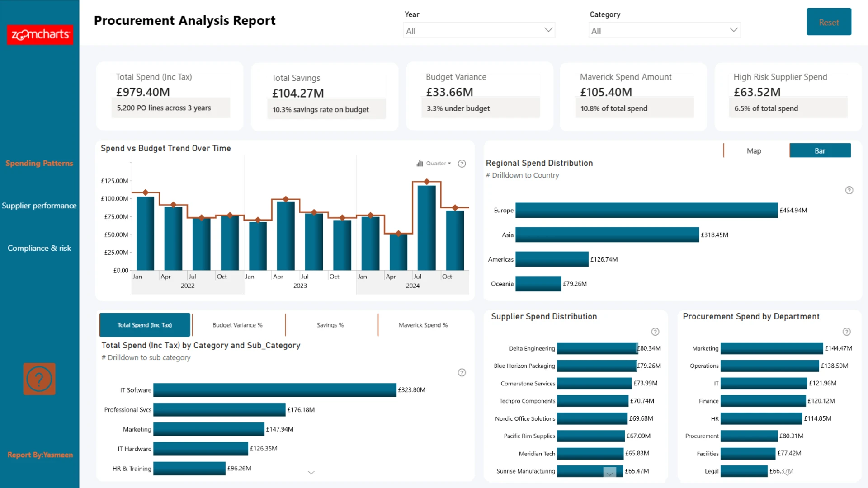Select the Maverick Spend % tab
Screen dimensions: 868x488
(423, 325)
